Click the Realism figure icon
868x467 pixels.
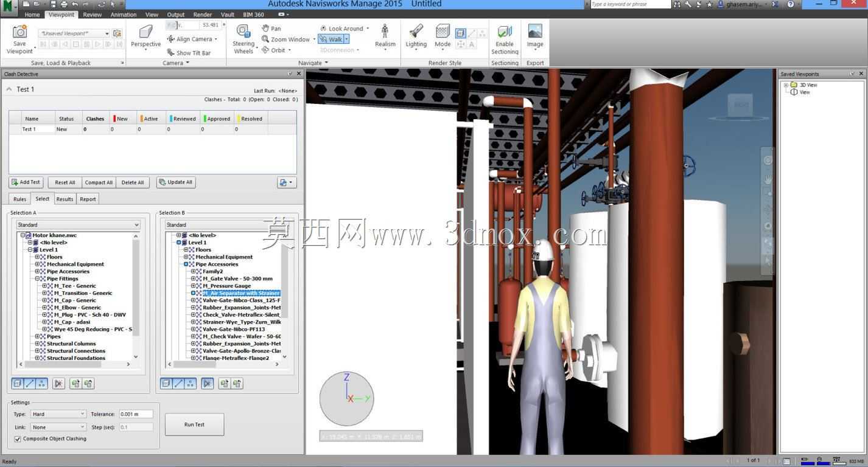click(385, 32)
